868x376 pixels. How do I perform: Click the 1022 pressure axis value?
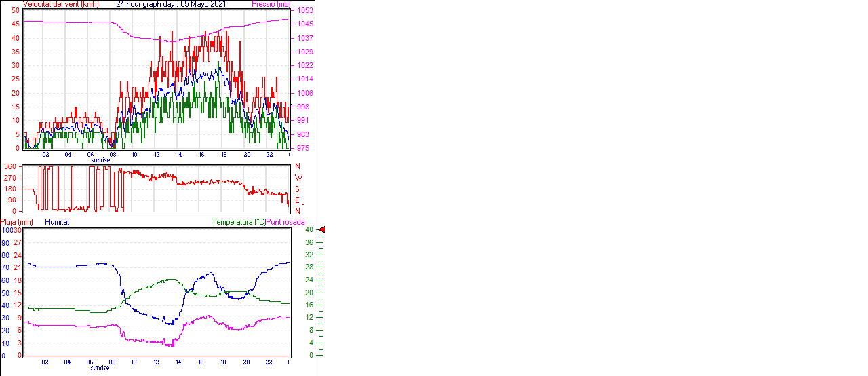[x=304, y=66]
